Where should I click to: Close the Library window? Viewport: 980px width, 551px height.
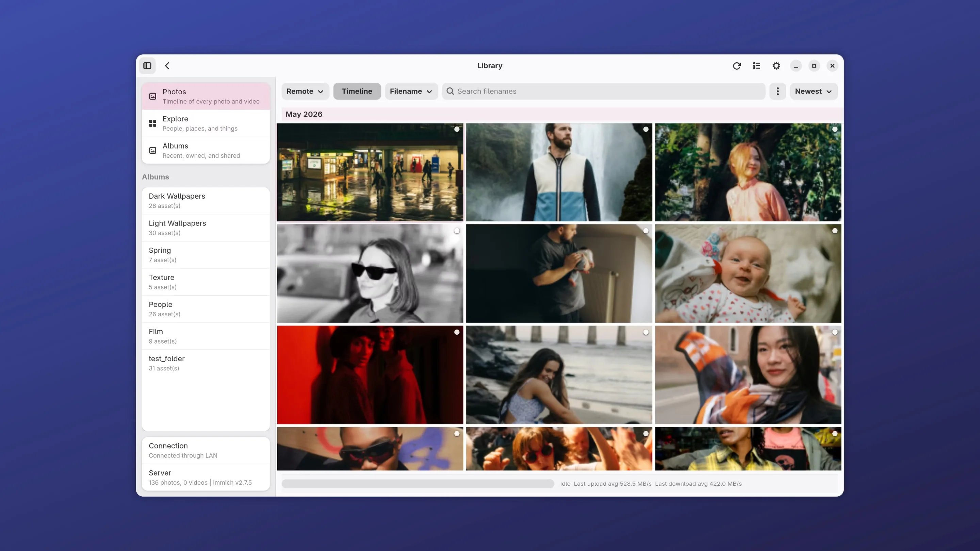[x=832, y=66]
